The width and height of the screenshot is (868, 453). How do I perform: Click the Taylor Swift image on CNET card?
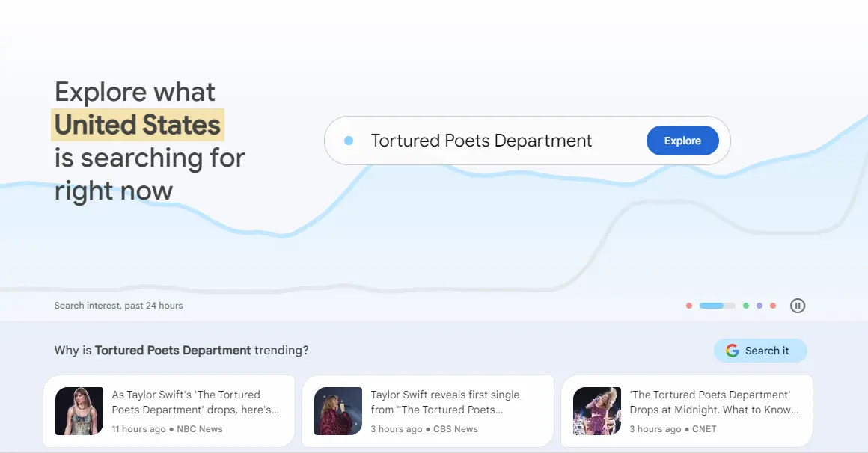[x=596, y=410]
